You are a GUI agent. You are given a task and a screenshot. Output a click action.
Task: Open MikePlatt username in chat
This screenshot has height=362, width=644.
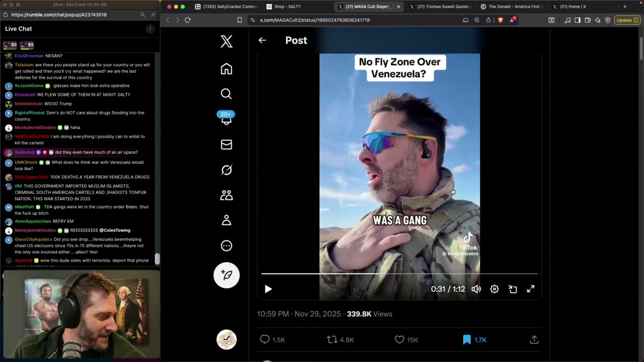[25, 207]
